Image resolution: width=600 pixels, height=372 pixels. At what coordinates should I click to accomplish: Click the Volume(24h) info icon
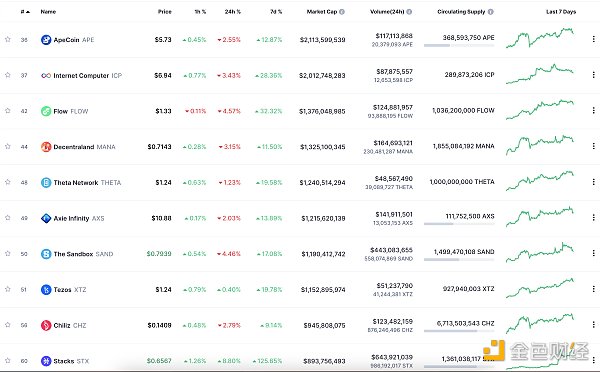(409, 12)
